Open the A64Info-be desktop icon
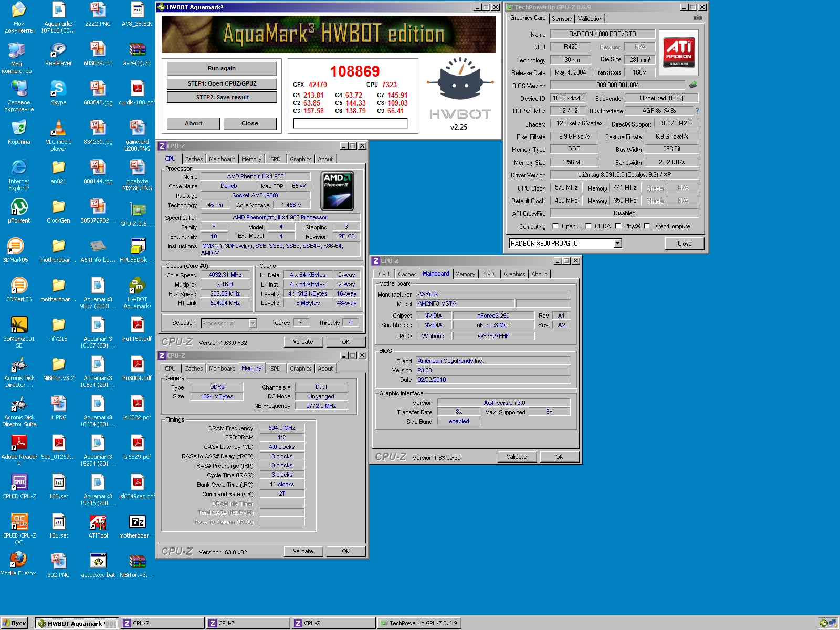The height and width of the screenshot is (630, 840). (98, 246)
